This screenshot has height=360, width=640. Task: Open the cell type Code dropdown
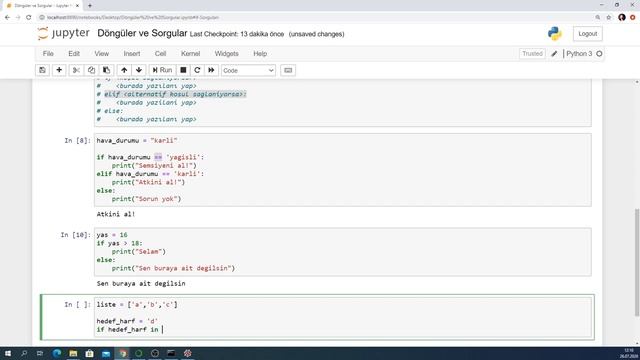coord(248,71)
